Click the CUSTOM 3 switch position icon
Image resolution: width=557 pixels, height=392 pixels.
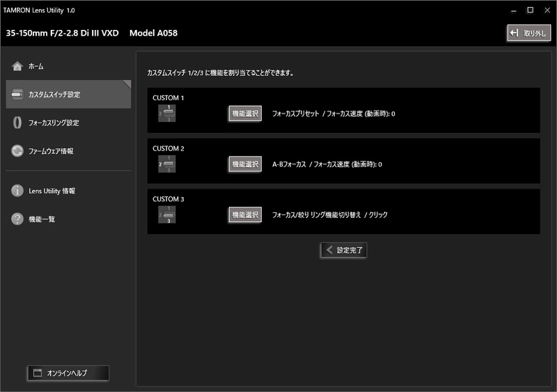point(167,214)
